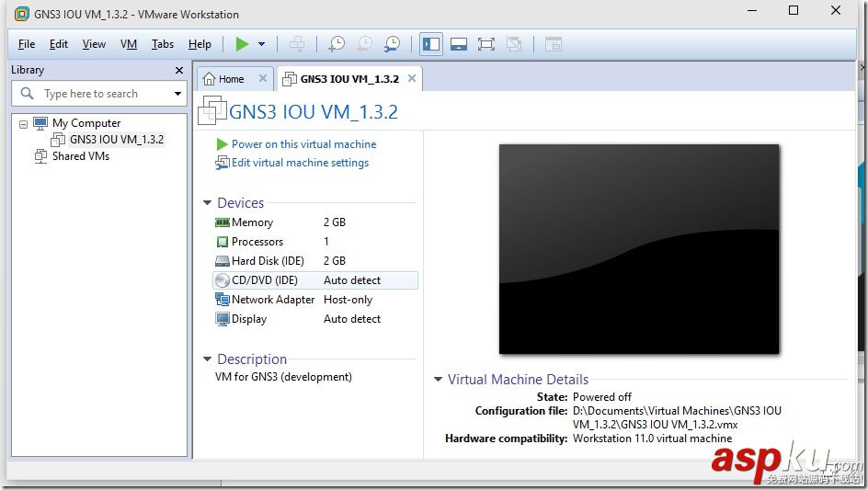Enter full screen mode icon
The height and width of the screenshot is (490, 868).
click(486, 44)
